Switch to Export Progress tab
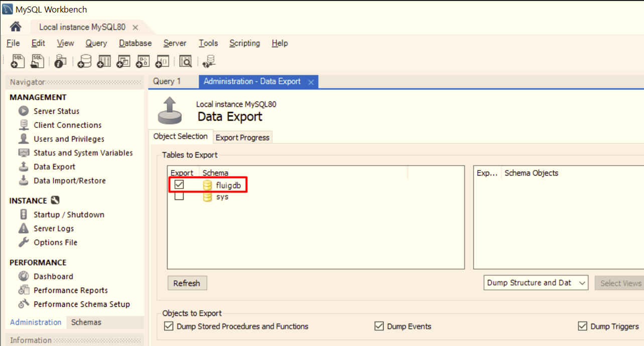This screenshot has width=644, height=346. click(243, 137)
